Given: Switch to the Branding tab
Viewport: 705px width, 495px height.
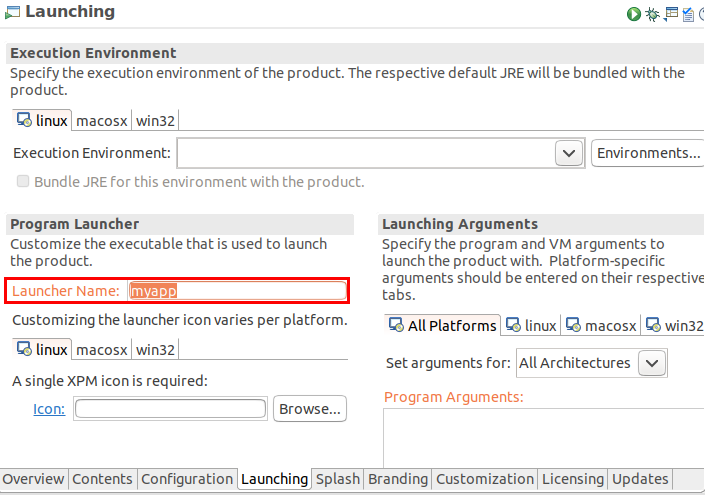Looking at the screenshot, I should pos(398,479).
